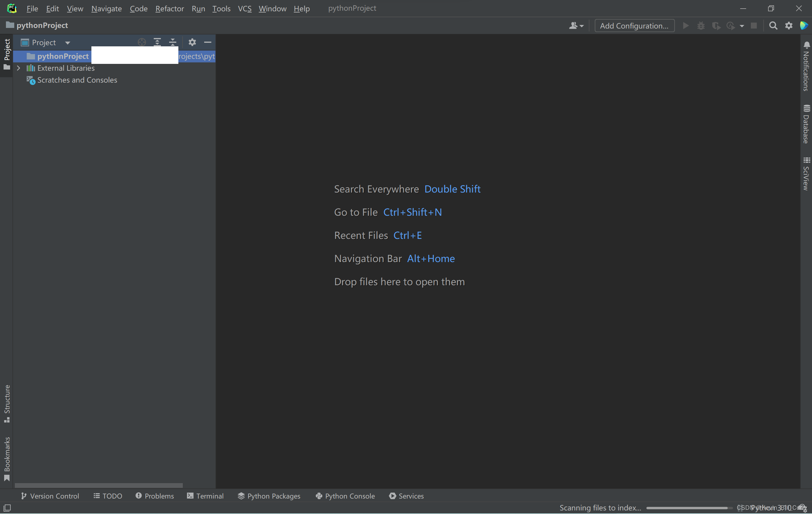Open the user account dropdown
Image resolution: width=812 pixels, height=514 pixels.
[x=576, y=26]
